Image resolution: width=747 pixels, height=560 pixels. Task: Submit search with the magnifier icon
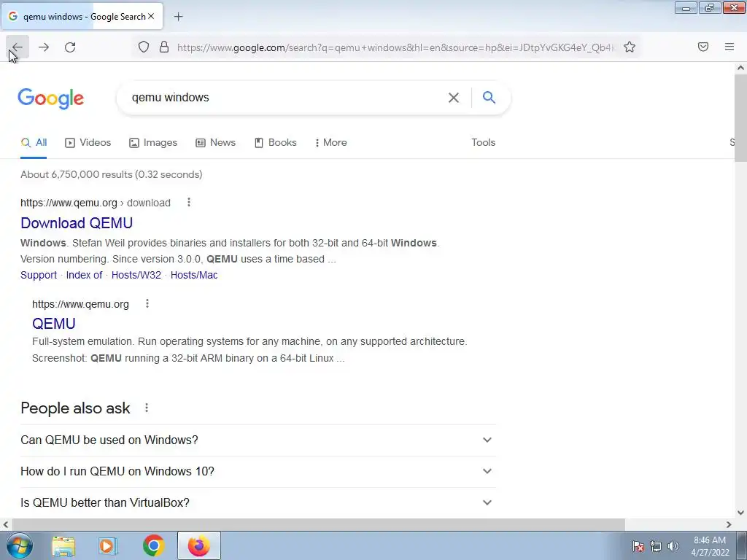coord(489,97)
